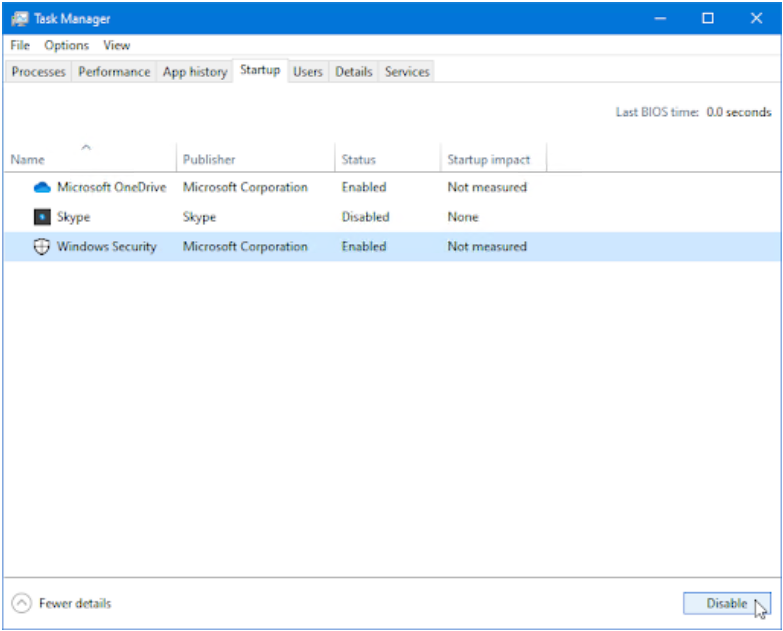Switch to the Performance tab
This screenshot has width=783, height=631.
tap(114, 72)
